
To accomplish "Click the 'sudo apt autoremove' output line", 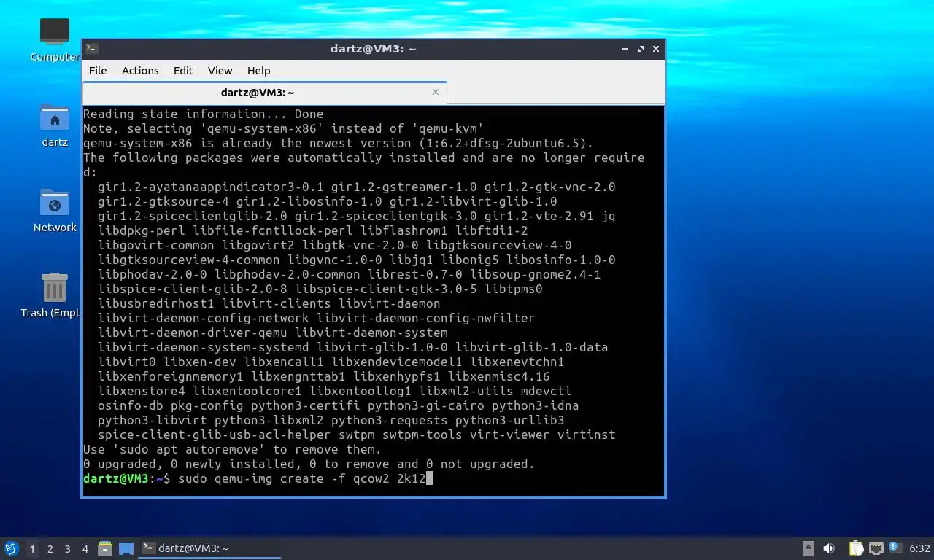I will click(x=232, y=449).
